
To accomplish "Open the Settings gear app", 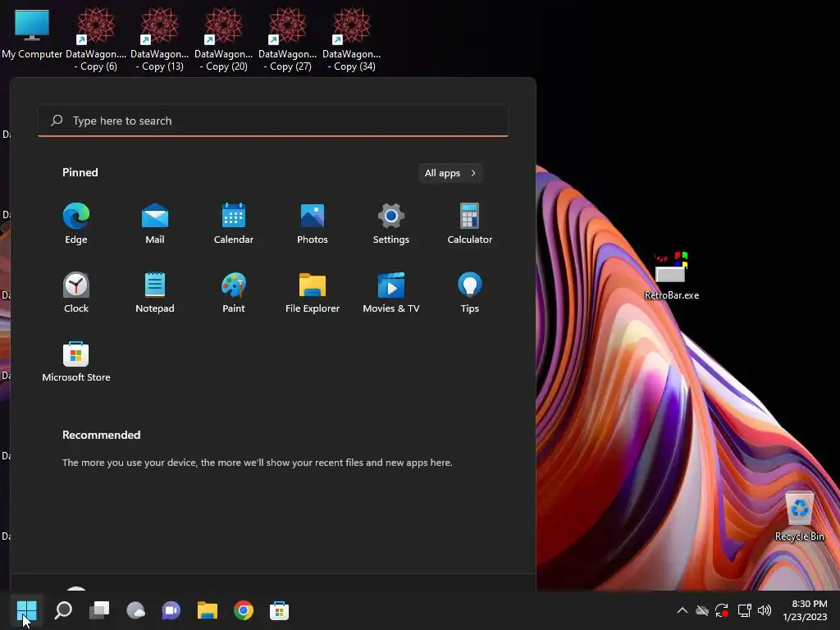I will click(391, 223).
